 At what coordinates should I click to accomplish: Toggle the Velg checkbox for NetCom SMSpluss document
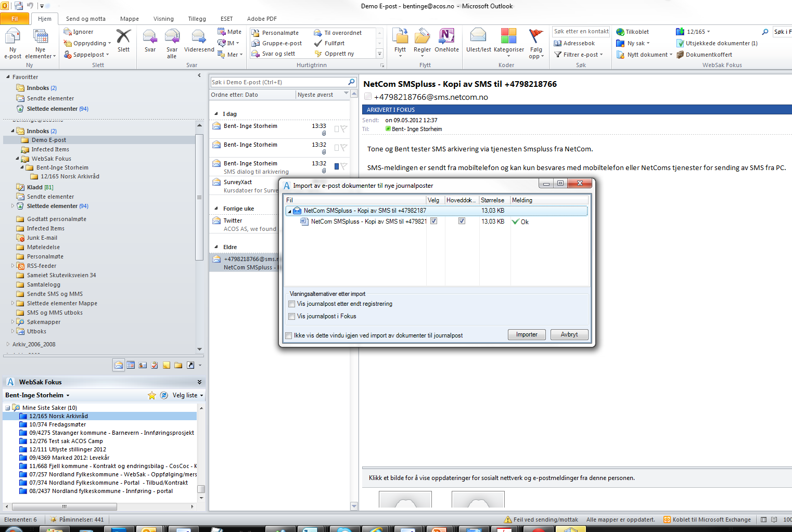[x=434, y=221]
